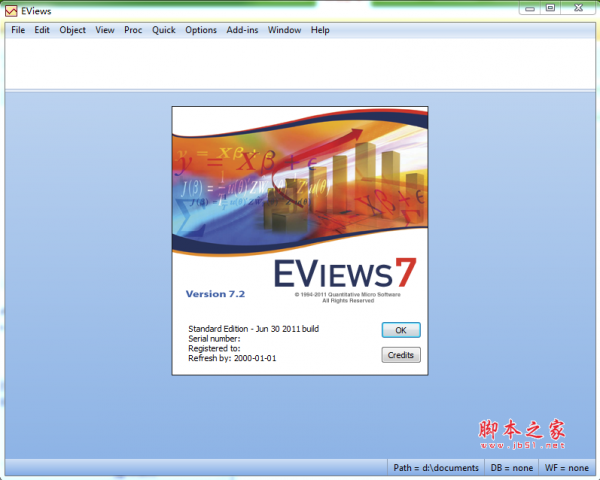Open the Proc menu
Image resolution: width=600 pixels, height=480 pixels.
click(x=133, y=30)
